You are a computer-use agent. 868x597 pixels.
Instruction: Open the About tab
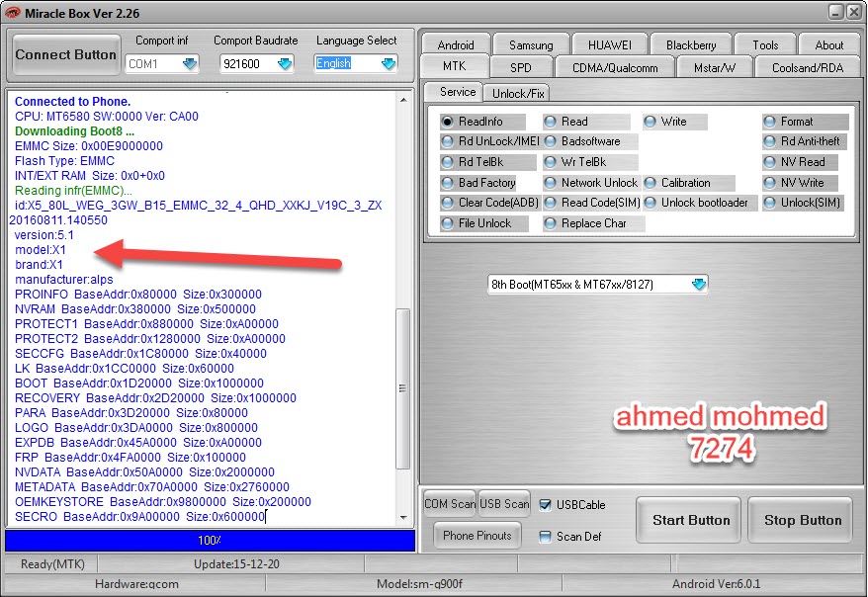[x=828, y=44]
